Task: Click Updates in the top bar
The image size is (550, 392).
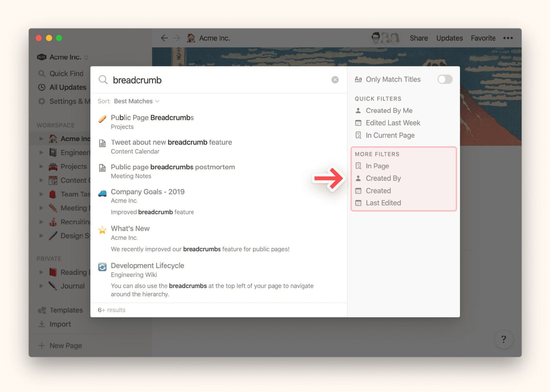Action: pyautogui.click(x=449, y=38)
